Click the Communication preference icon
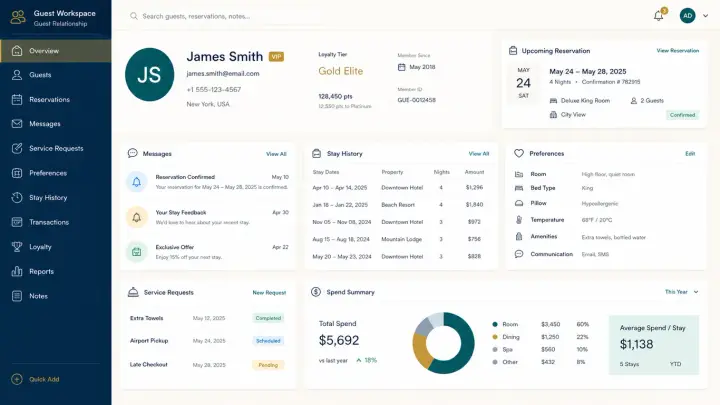Screen dimensions: 720x405 (x=519, y=254)
